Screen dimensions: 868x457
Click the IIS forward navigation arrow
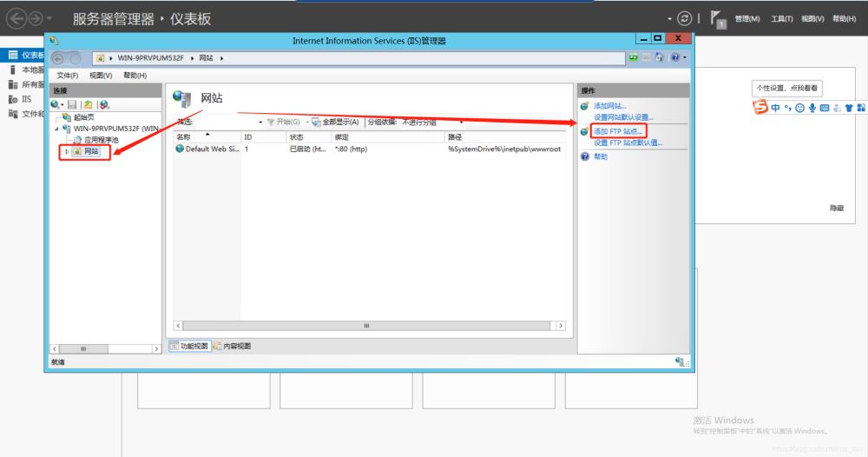point(76,58)
